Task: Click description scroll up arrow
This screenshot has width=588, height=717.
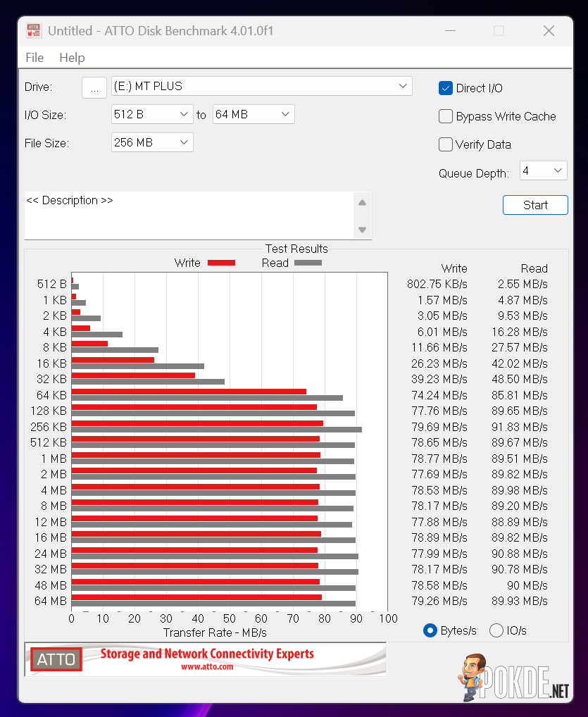Action: (362, 203)
